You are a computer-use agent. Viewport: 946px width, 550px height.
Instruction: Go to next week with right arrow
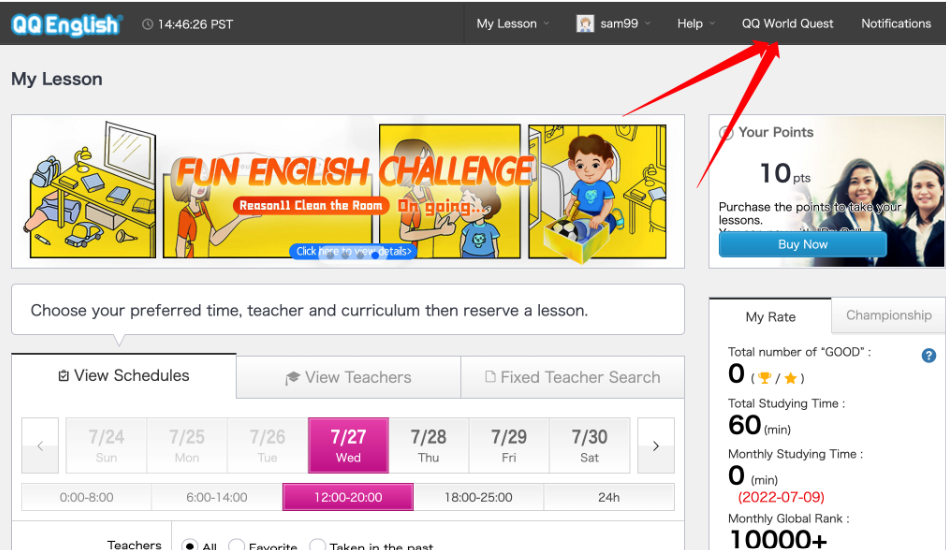(x=656, y=446)
